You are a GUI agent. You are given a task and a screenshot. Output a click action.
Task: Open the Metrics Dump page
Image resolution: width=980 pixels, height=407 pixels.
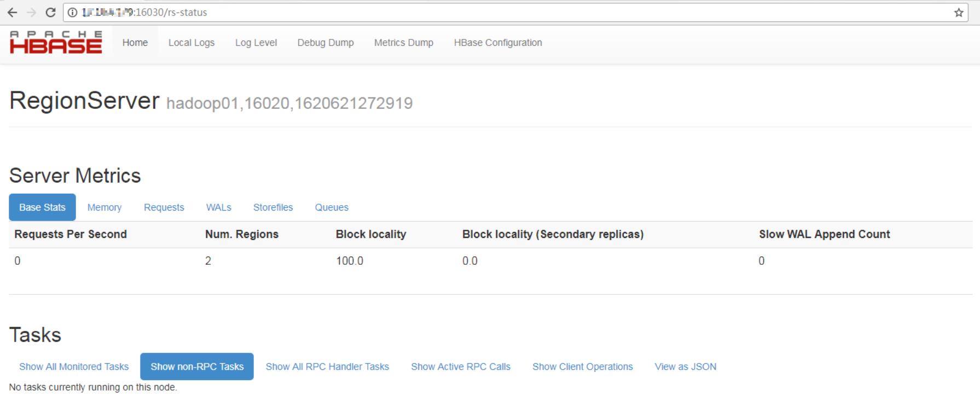click(404, 43)
